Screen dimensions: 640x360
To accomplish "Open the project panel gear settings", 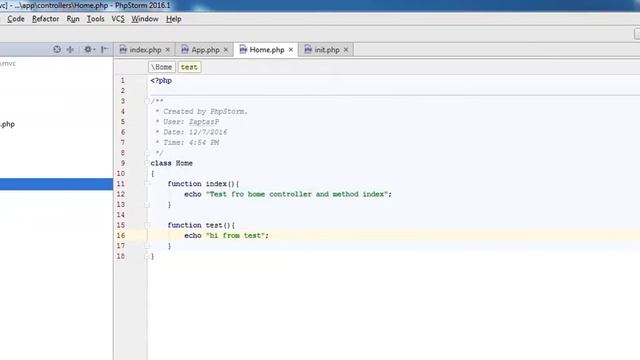I will (89, 49).
